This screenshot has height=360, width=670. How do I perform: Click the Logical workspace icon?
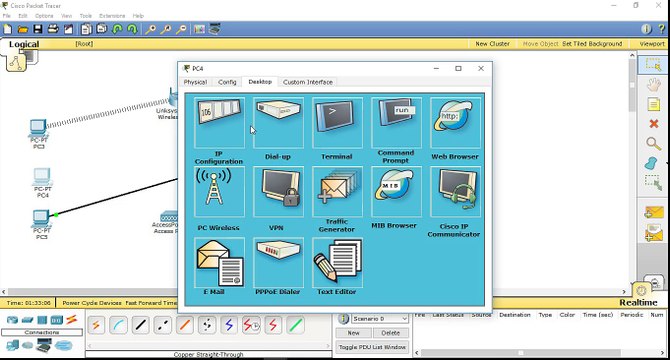point(16,62)
